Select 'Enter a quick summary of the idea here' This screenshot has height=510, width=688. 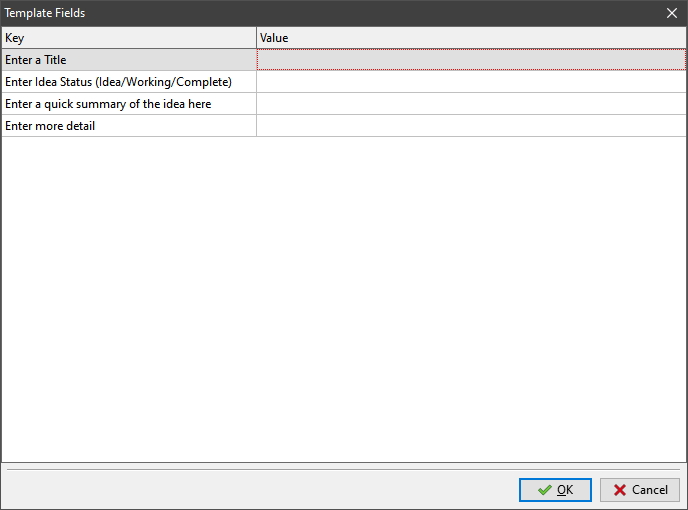click(129, 104)
